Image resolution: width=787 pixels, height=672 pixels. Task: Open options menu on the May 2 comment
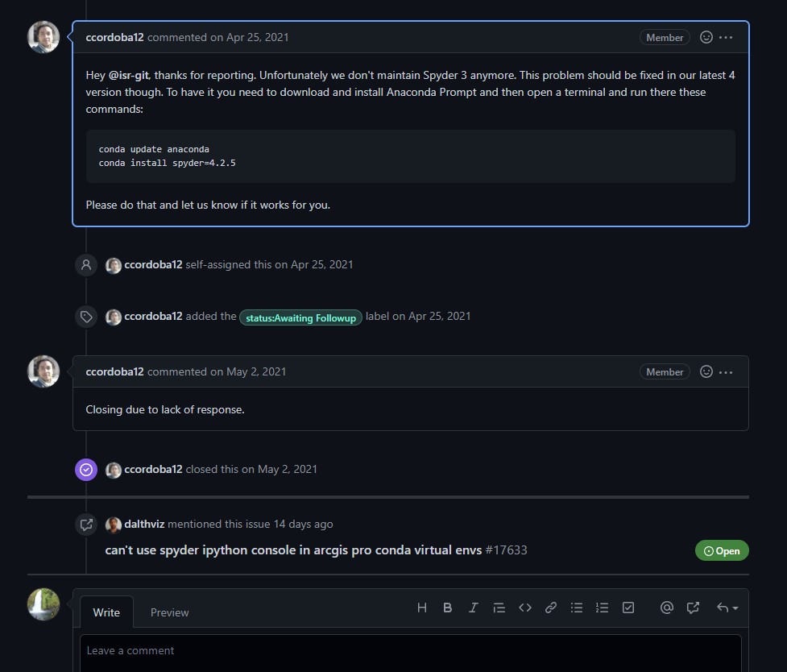point(726,371)
